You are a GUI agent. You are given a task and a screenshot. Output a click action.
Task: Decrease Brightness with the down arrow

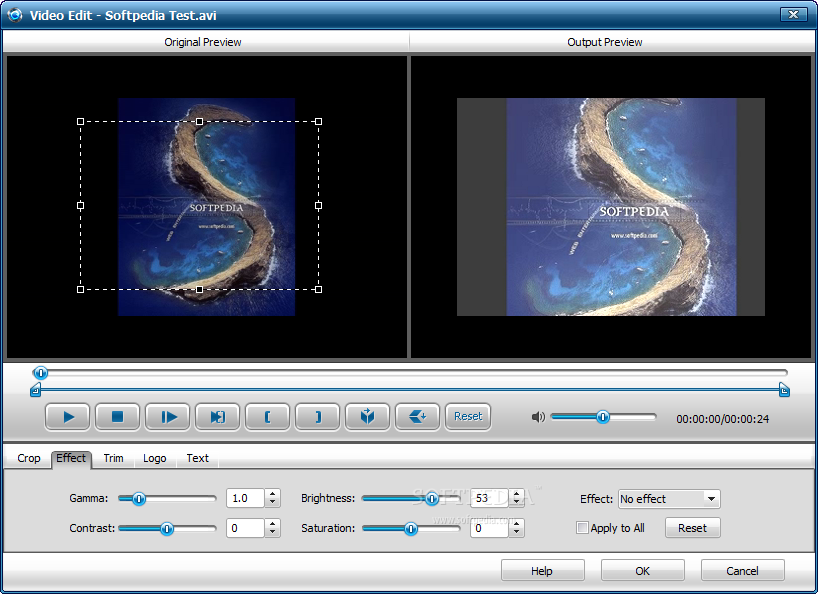(x=516, y=503)
